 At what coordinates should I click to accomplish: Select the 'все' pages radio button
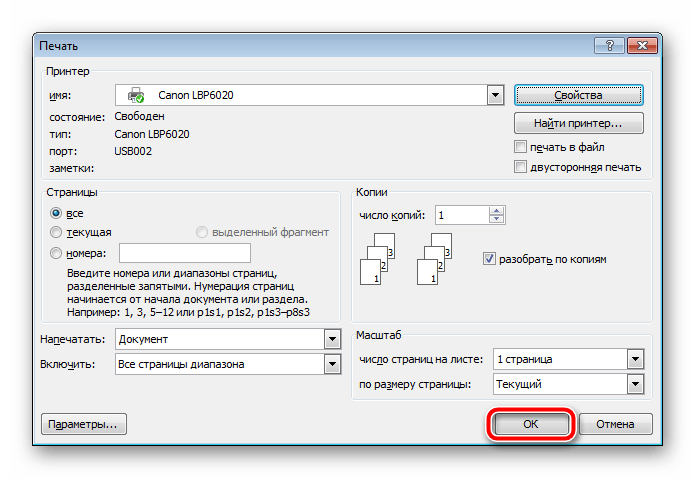(56, 213)
